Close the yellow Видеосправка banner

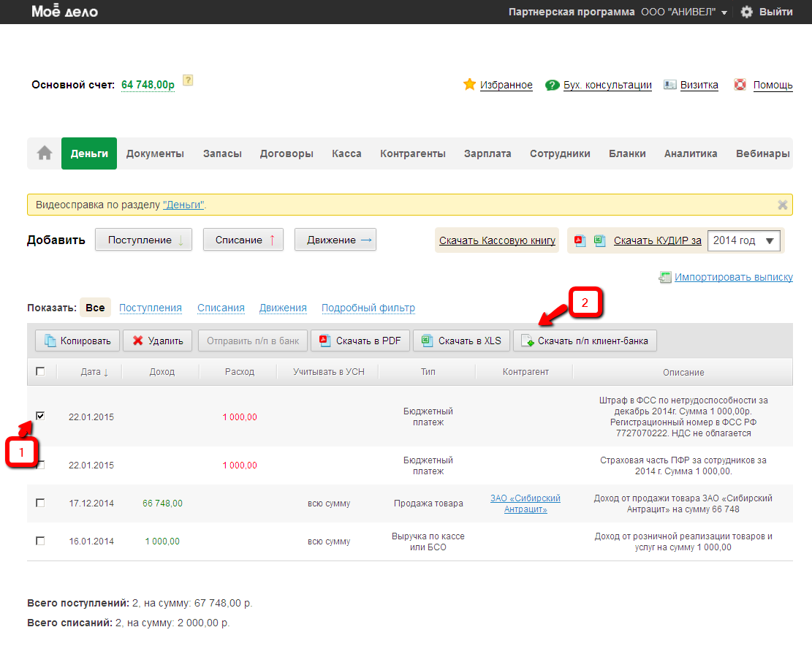tap(783, 205)
